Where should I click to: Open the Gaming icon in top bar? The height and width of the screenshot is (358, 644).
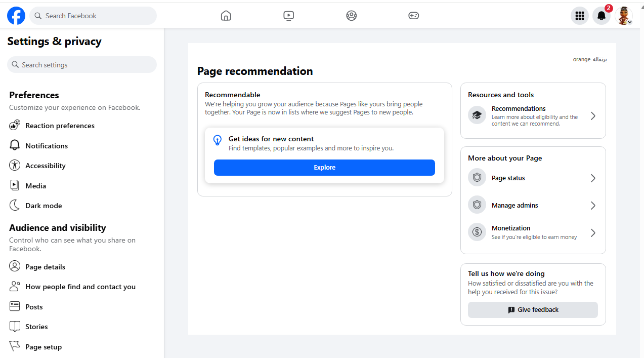point(413,16)
